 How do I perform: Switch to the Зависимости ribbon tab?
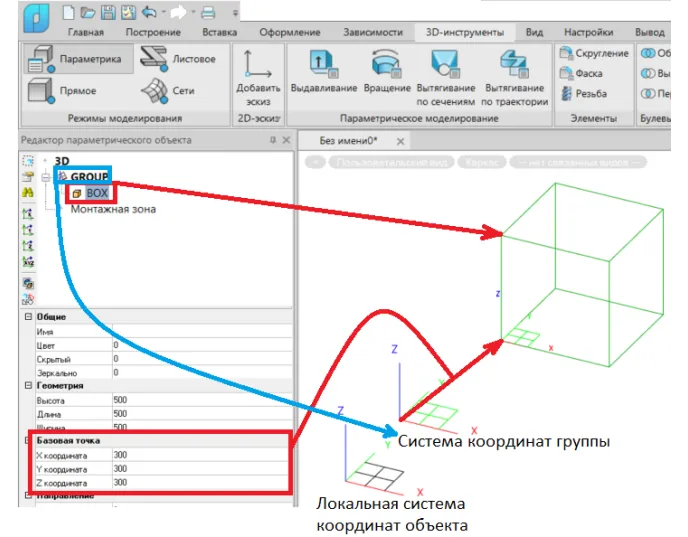pyautogui.click(x=373, y=32)
